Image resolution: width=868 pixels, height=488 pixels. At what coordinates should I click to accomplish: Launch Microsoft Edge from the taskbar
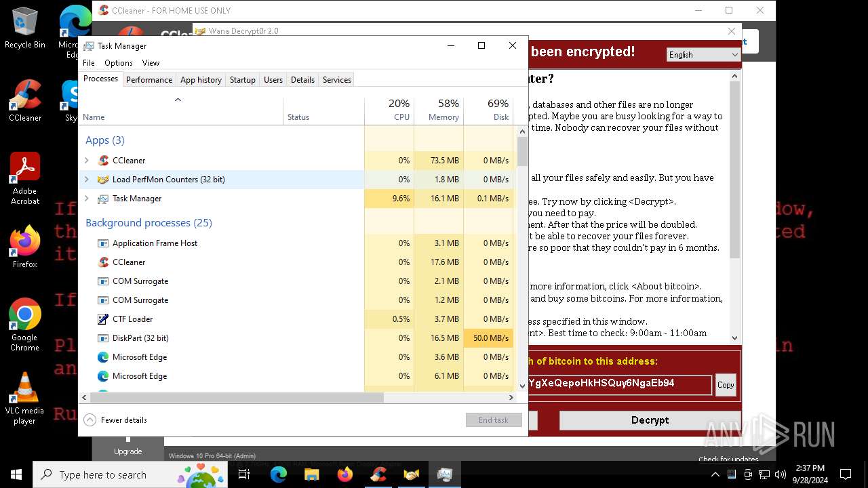[279, 474]
